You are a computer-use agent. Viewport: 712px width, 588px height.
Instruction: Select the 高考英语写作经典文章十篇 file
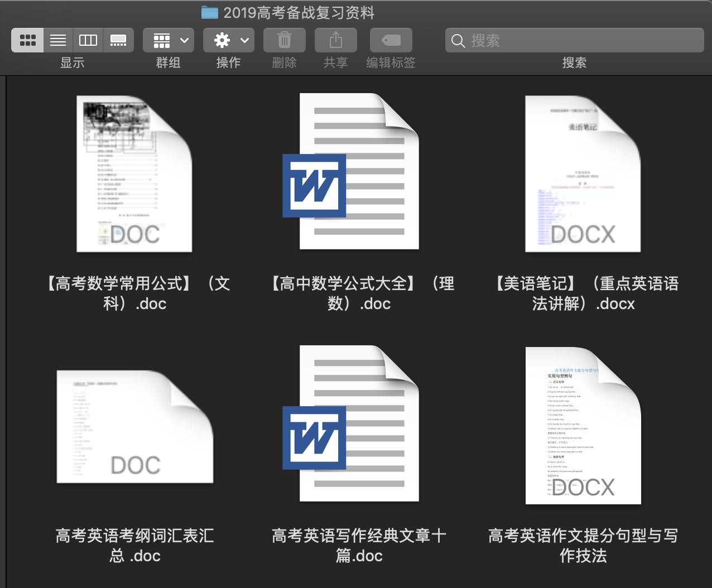pos(359,426)
